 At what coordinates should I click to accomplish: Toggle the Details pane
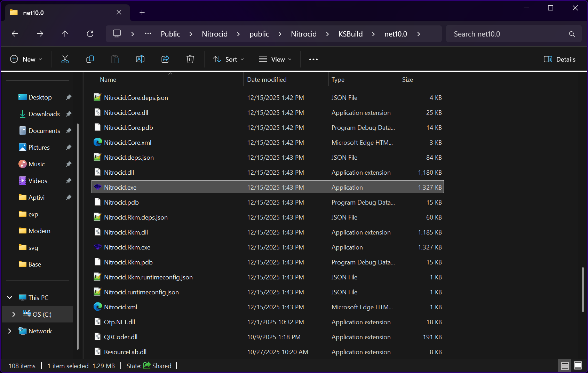point(559,59)
